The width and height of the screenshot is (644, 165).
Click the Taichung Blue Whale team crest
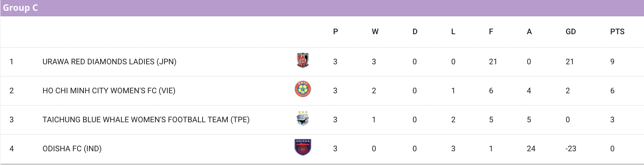pos(303,118)
